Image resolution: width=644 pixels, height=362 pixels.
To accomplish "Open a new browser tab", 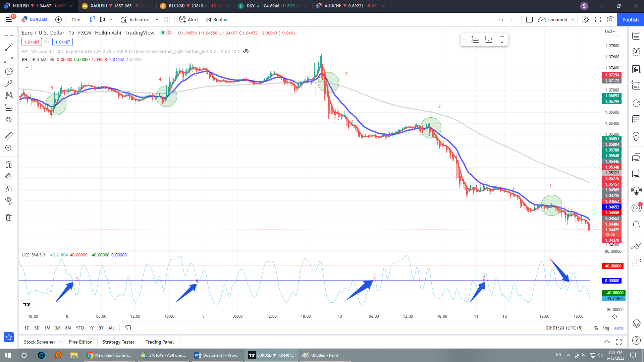I will [x=397, y=6].
